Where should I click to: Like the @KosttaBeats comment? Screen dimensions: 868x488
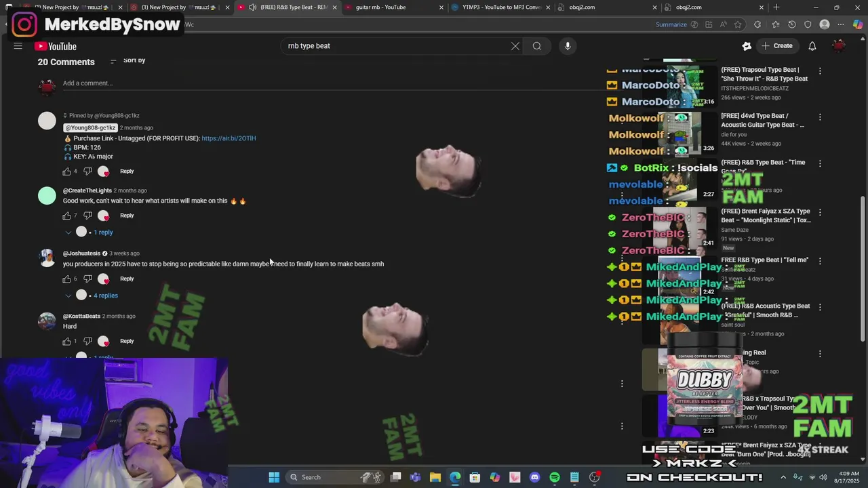point(66,341)
